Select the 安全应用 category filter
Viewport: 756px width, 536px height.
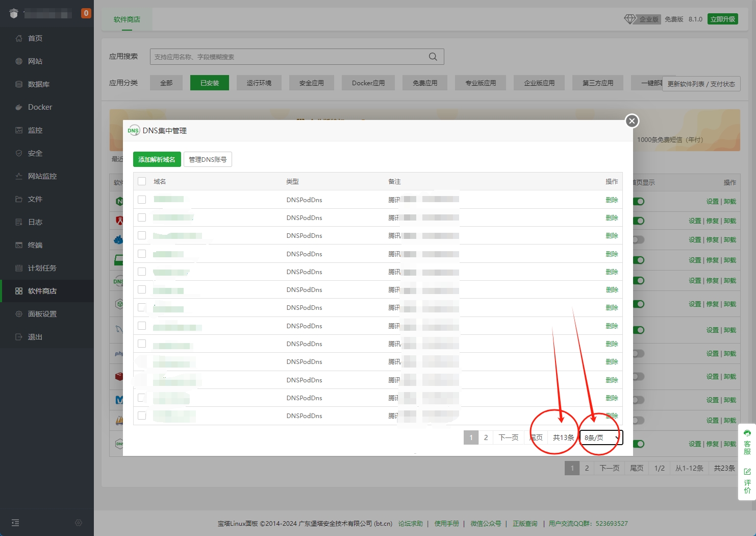pyautogui.click(x=312, y=83)
